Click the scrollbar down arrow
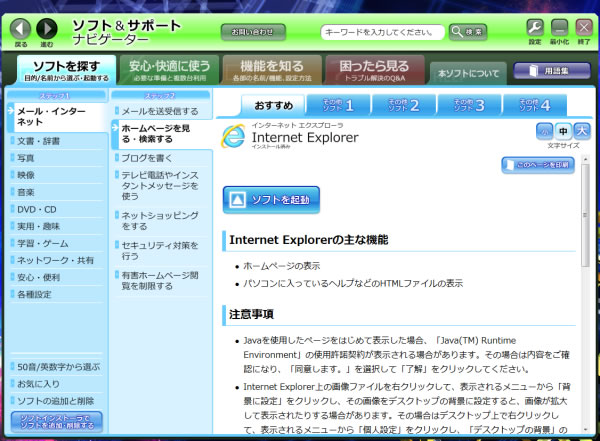Image resolution: width=600 pixels, height=441 pixels. click(x=585, y=430)
